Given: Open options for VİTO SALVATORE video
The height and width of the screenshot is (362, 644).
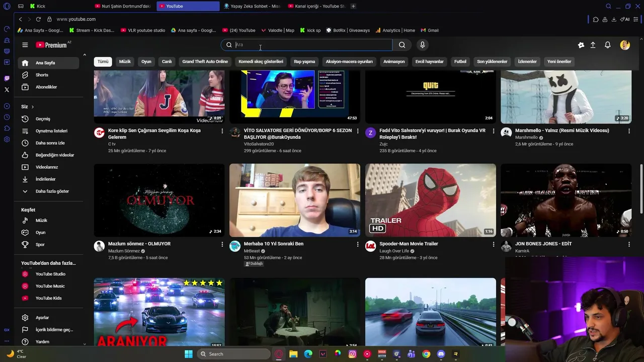Looking at the screenshot, I should [358, 131].
